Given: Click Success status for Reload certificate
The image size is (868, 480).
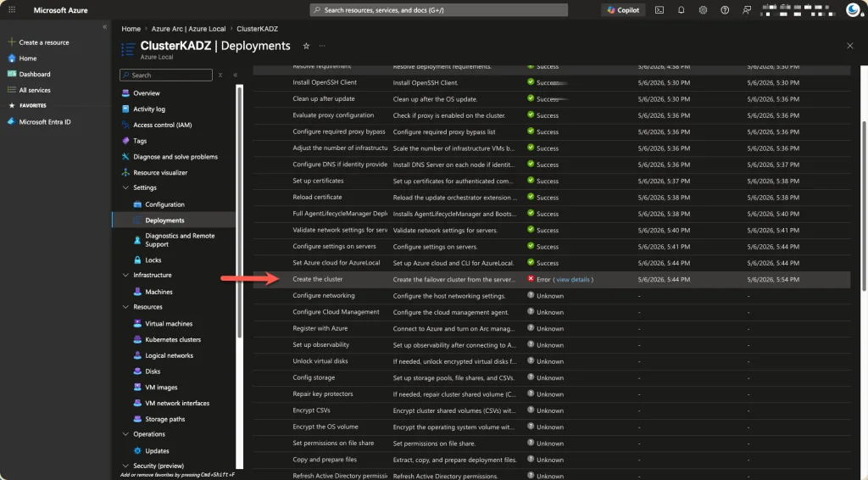Looking at the screenshot, I should pyautogui.click(x=542, y=197).
